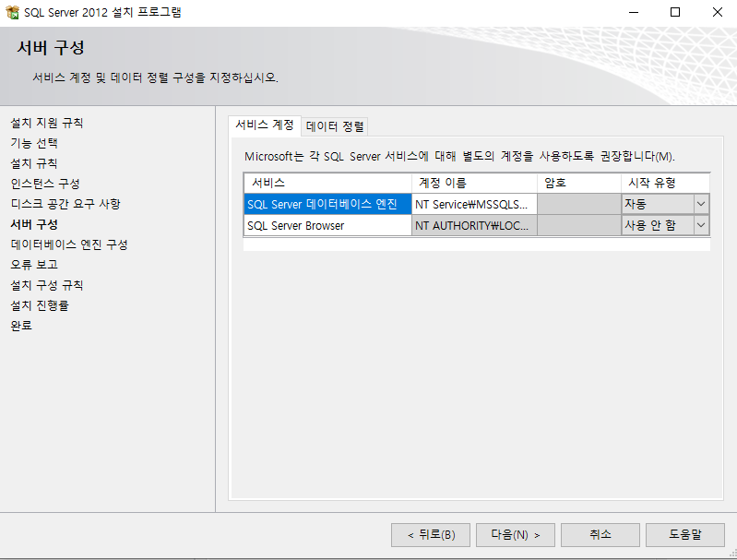
Task: Close the SQL Server 2012 setup window
Action: [717, 12]
